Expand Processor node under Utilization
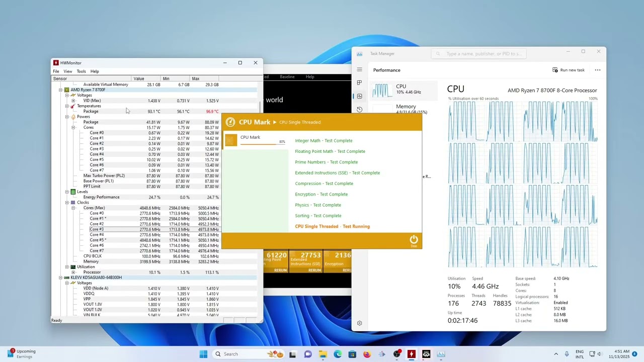644x362 pixels. point(73,272)
